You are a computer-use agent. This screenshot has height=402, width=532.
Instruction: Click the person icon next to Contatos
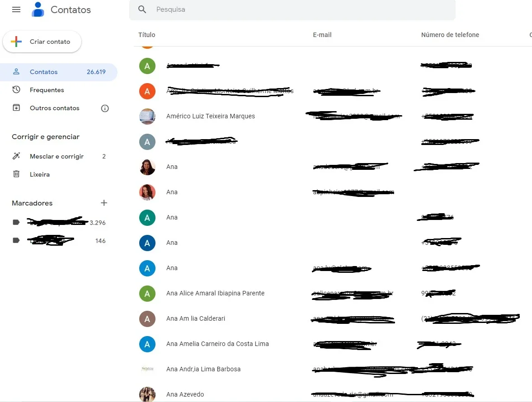16,71
